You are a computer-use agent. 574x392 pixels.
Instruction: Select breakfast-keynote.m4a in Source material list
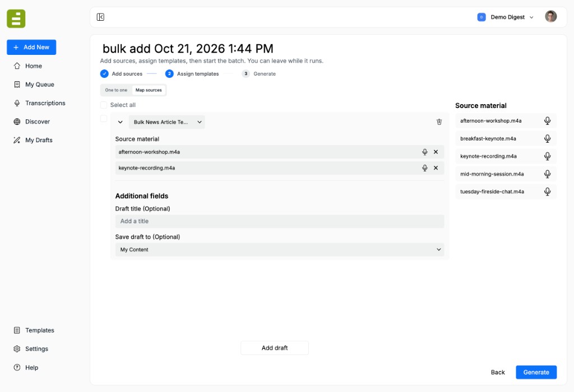pos(506,138)
